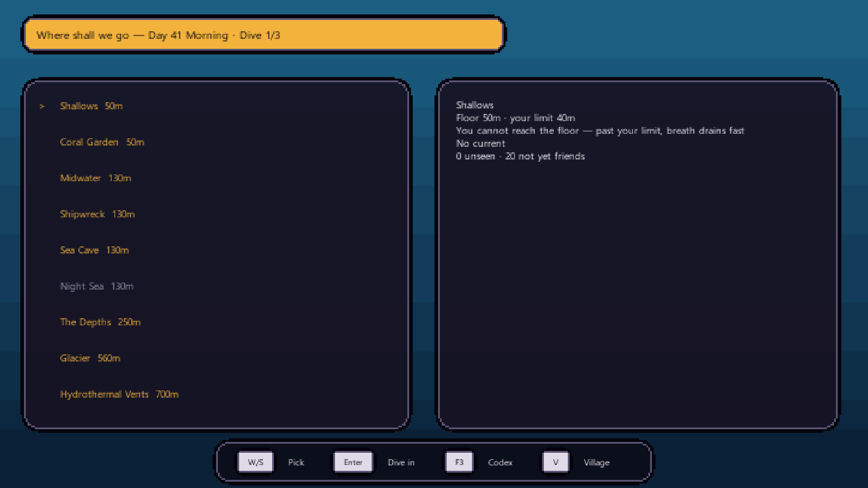Click the selection arrow beside Shallows
The width and height of the screenshot is (868, 488).
click(42, 106)
